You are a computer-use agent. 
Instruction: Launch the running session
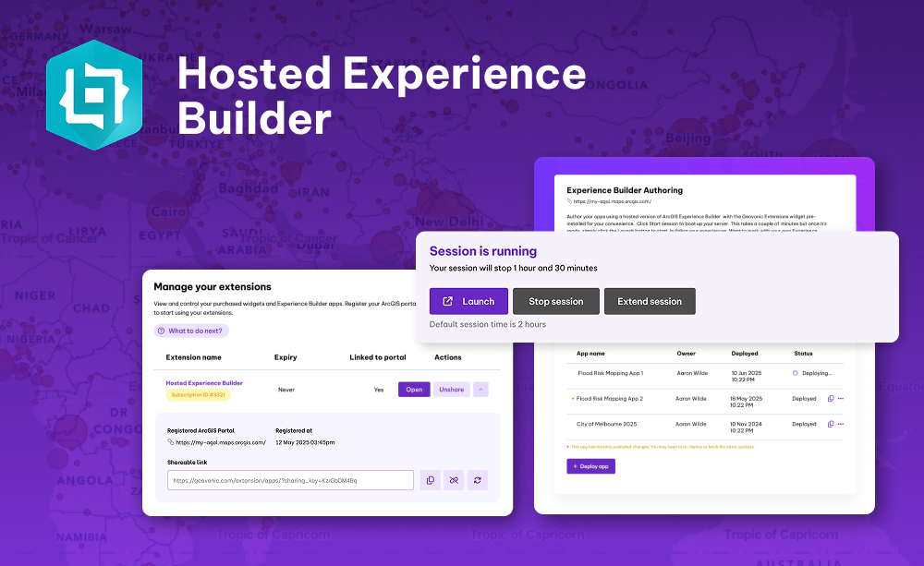468,301
